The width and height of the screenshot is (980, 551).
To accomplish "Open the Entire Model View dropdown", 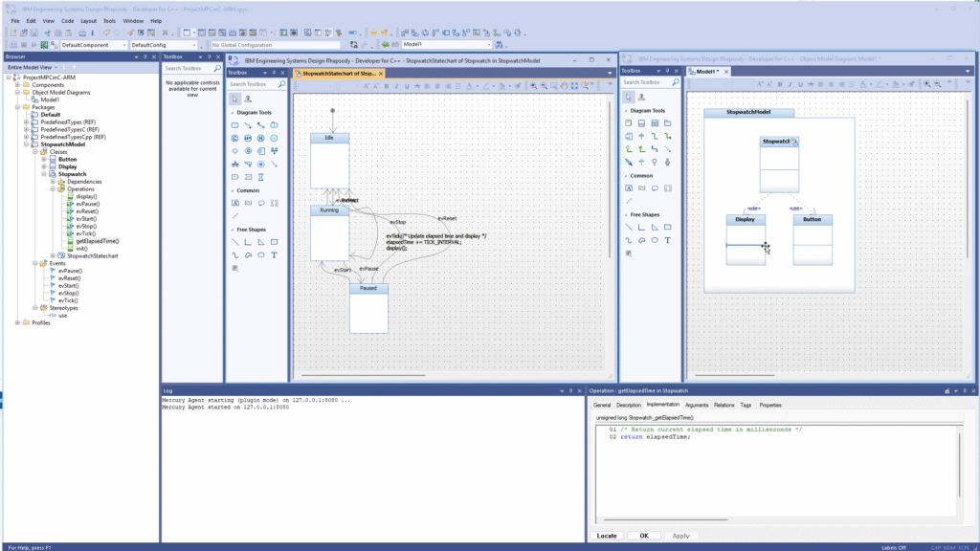I will (56, 68).
